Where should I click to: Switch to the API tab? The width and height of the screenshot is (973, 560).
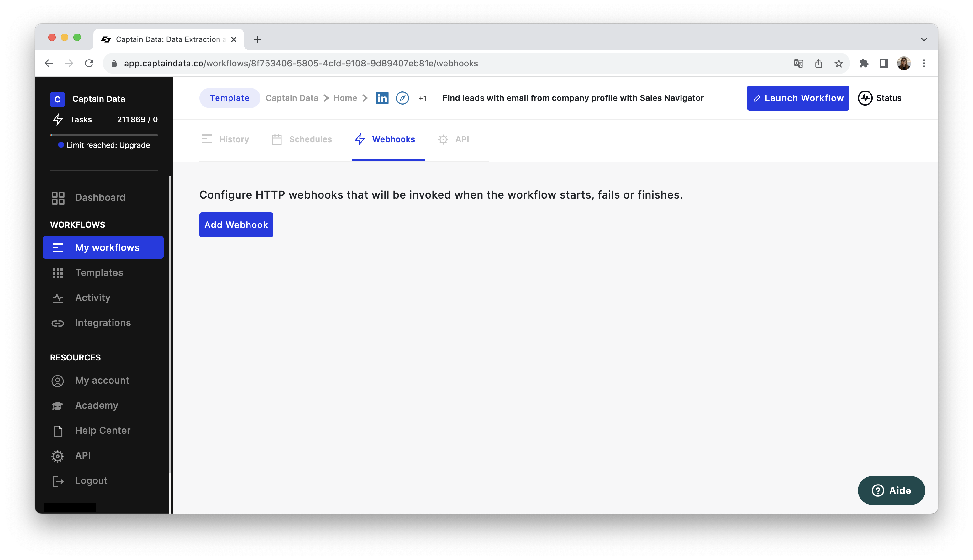[453, 139]
